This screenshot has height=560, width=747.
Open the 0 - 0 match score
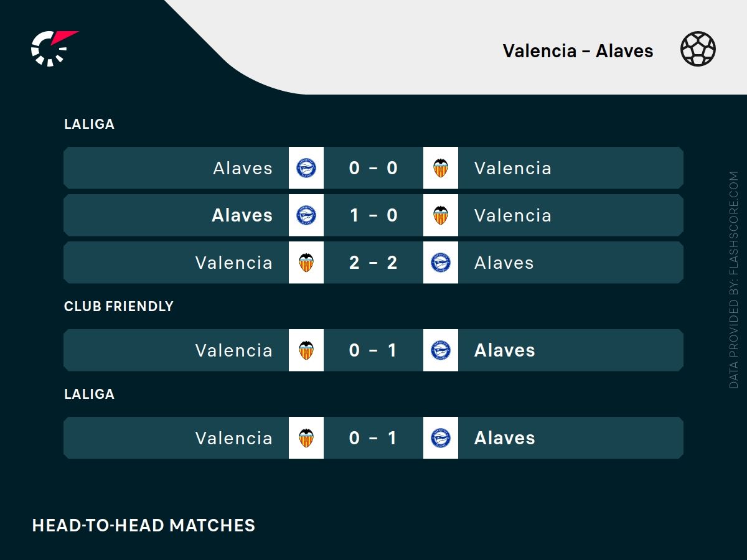tap(374, 168)
